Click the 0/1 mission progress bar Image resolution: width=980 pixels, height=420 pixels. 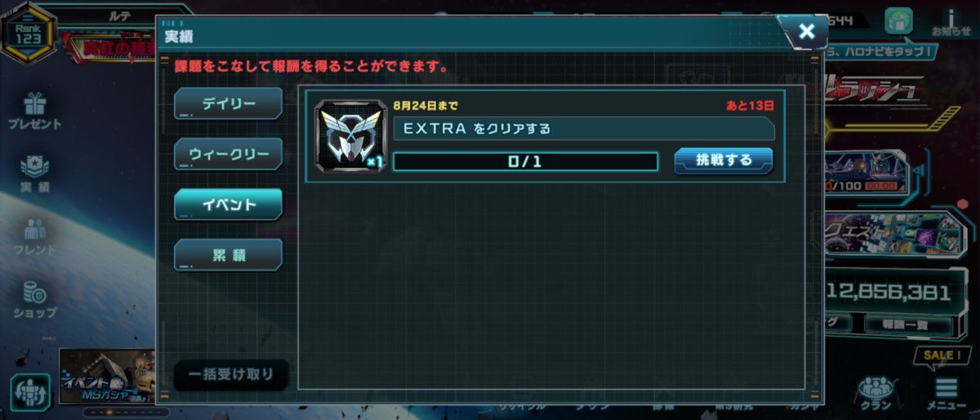click(x=525, y=162)
